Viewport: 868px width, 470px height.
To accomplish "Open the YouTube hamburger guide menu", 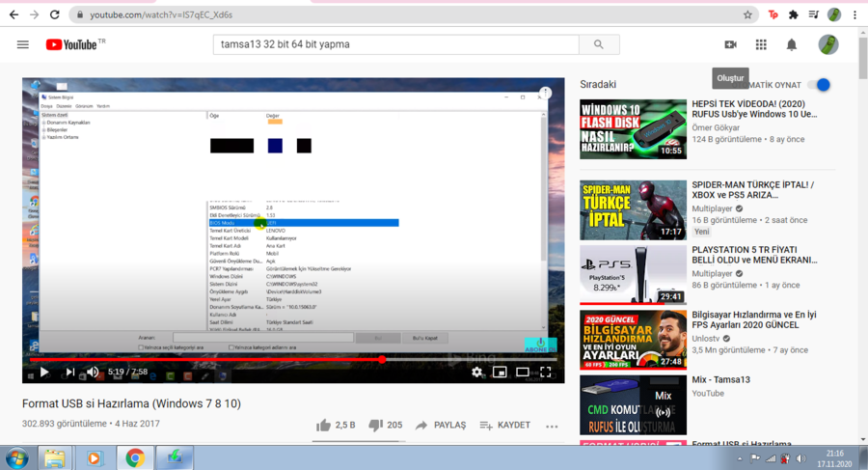I will pyautogui.click(x=23, y=44).
